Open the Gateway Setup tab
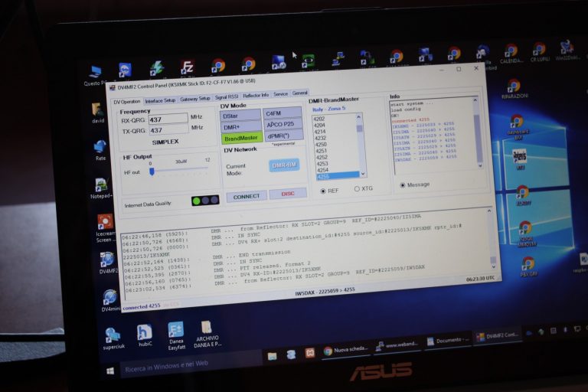This screenshot has height=392, width=588. [x=194, y=99]
